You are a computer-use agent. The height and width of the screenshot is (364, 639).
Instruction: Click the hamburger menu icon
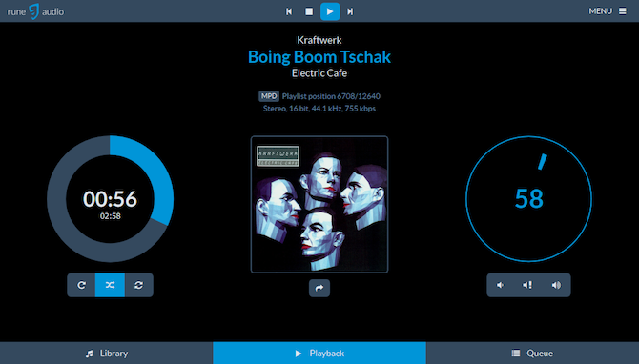click(622, 11)
